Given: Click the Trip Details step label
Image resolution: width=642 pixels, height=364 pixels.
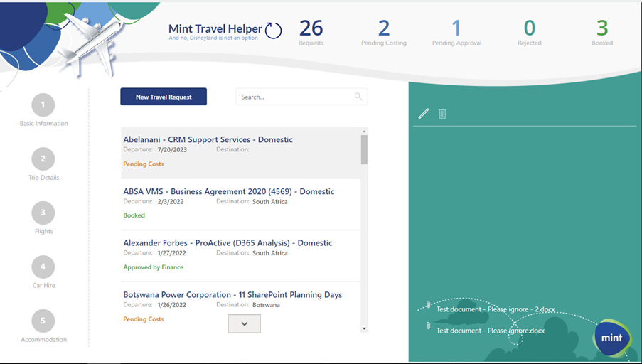Looking at the screenshot, I should [44, 177].
